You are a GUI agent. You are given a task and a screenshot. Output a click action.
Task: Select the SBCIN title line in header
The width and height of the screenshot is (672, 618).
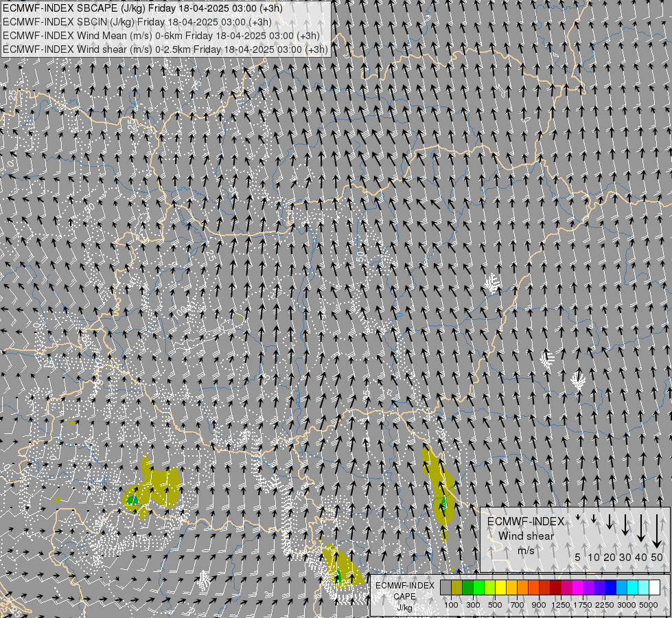[x=137, y=22]
